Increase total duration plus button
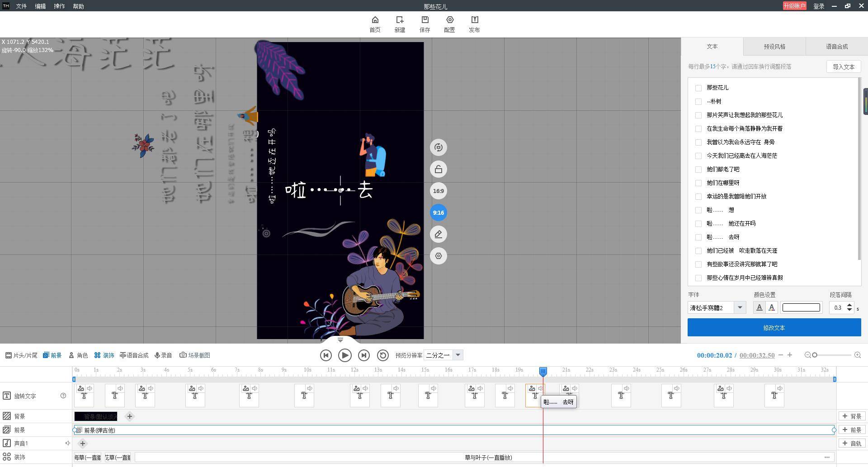Image resolution: width=868 pixels, height=467 pixels. 790,355
